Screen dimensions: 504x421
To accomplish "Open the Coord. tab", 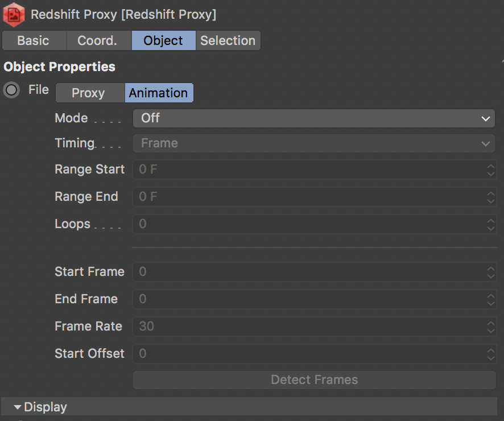I will [x=97, y=40].
